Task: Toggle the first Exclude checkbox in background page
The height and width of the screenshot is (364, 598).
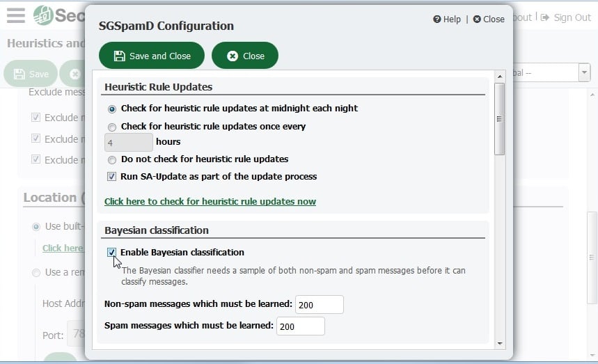Action: coord(36,118)
